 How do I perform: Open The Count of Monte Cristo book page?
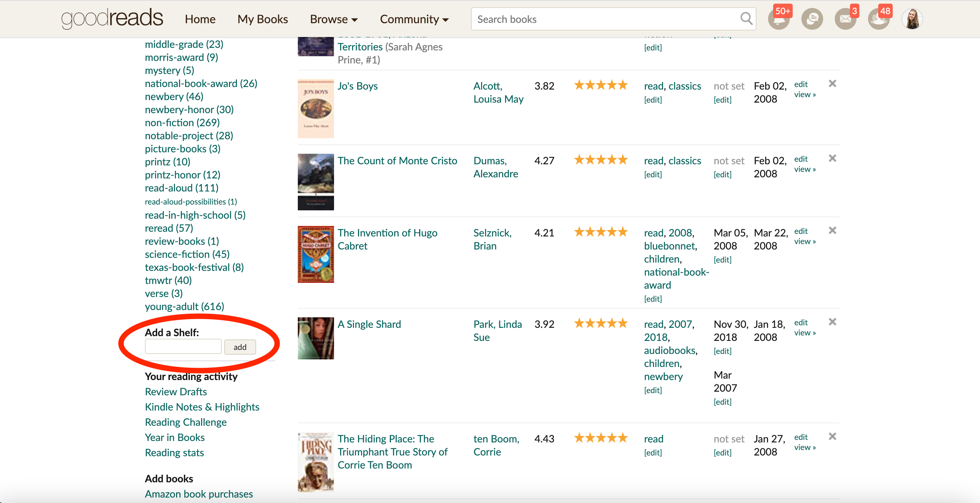point(397,160)
